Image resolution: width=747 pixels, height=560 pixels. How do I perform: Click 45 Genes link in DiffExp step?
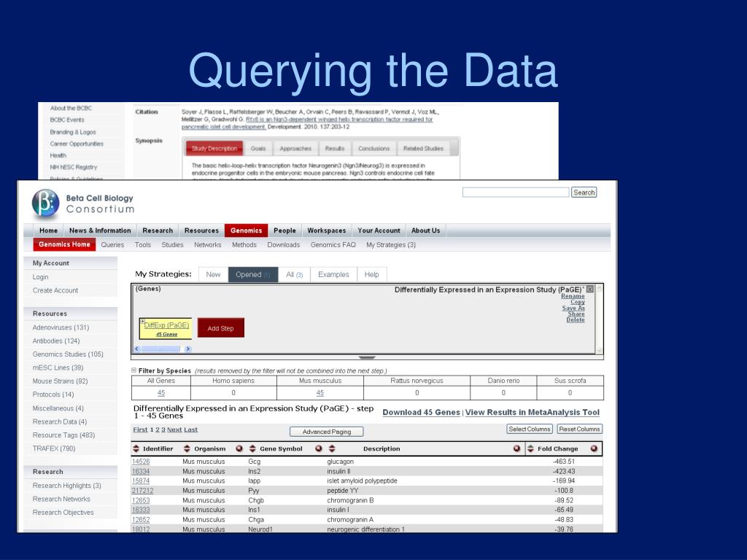tap(167, 334)
